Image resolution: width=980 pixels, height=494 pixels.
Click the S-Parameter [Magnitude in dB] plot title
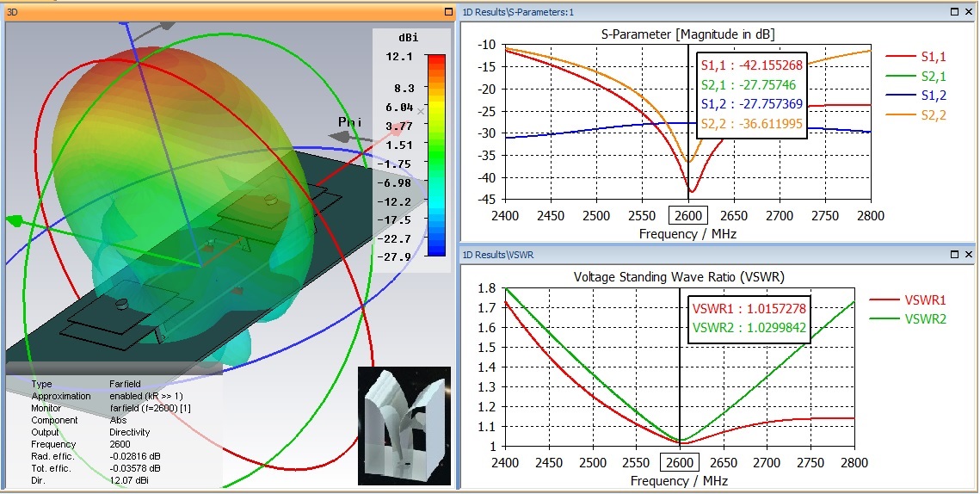pyautogui.click(x=687, y=35)
